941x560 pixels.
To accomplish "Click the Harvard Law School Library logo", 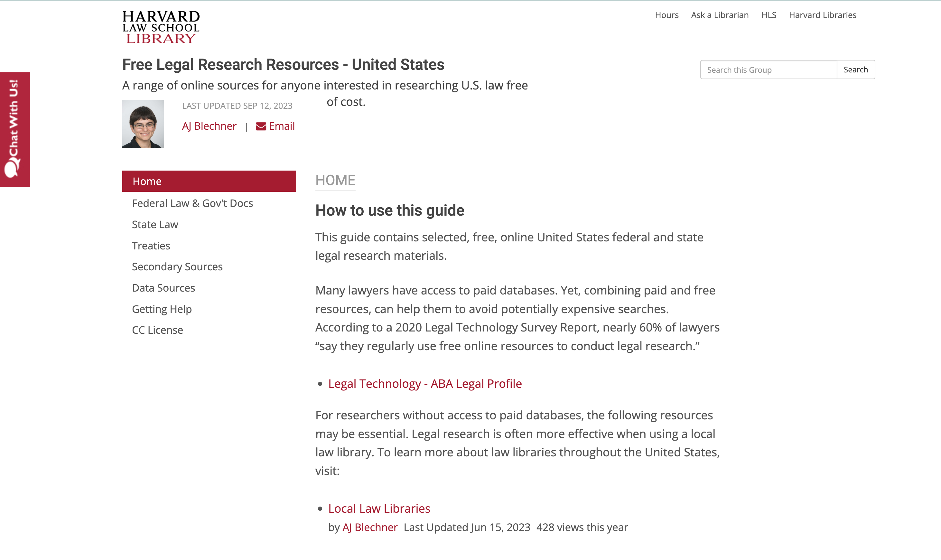I will 161,27.
